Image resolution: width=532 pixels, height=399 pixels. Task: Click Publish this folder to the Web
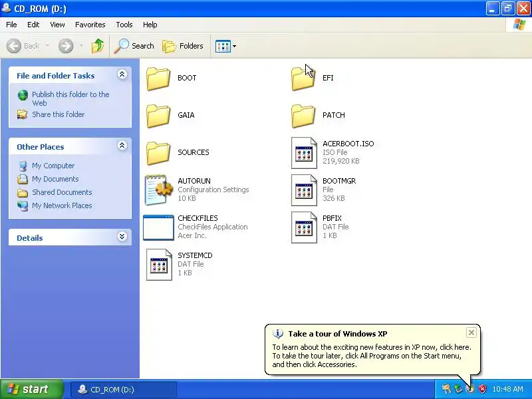coord(70,98)
